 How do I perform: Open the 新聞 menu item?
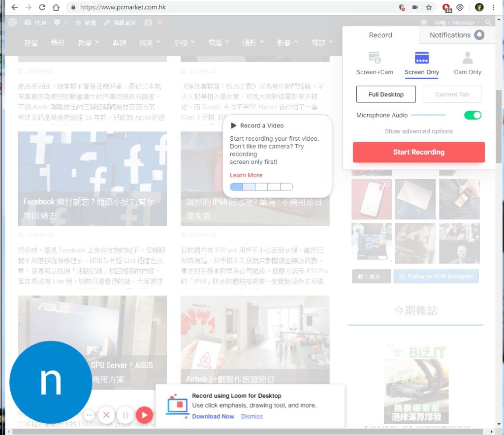31,42
